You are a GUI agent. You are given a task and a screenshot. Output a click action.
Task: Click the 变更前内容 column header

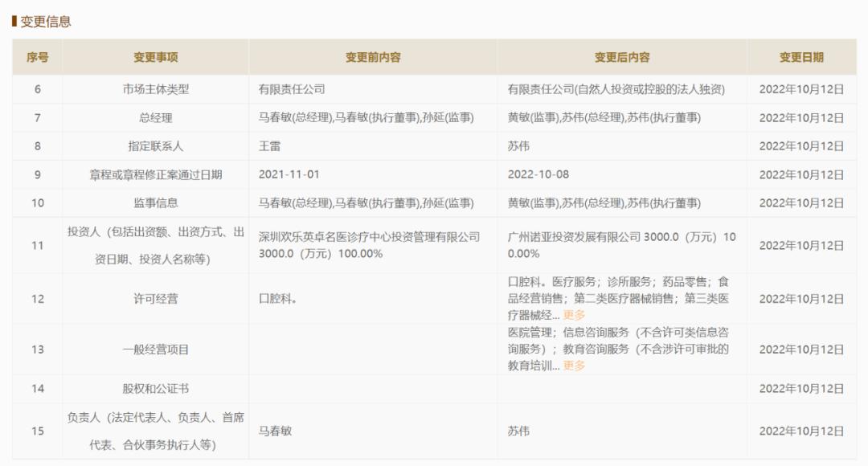click(374, 57)
